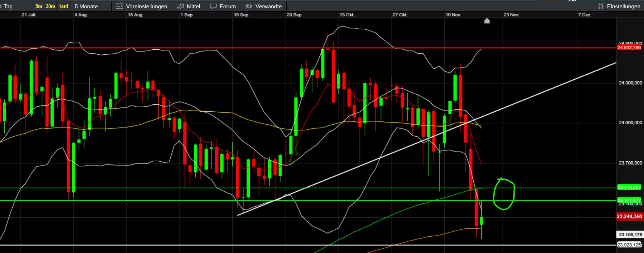Select the green 23.479,297 price label

click(629, 187)
